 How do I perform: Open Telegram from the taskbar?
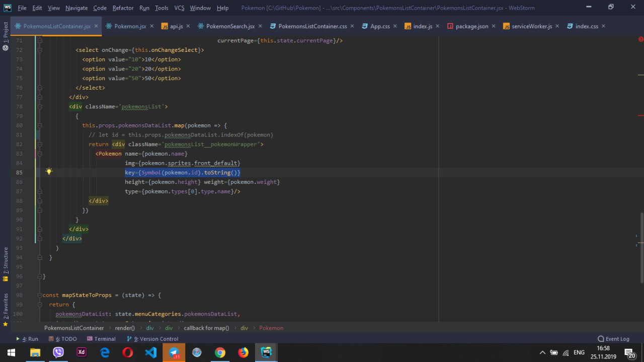174,352
